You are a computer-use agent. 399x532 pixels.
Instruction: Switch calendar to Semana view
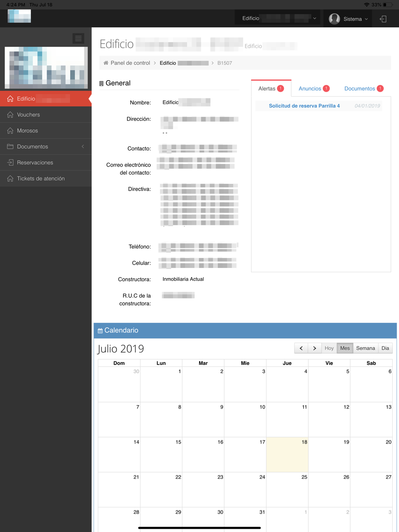click(x=365, y=348)
